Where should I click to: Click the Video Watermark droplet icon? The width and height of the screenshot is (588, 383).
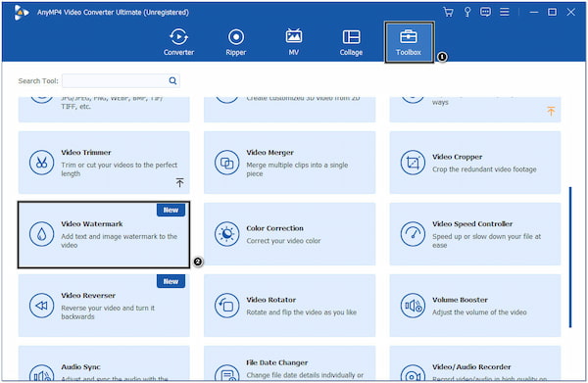coord(41,234)
